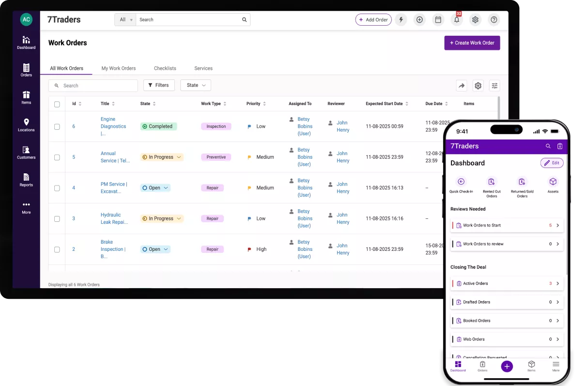Open the 'All' search category dropdown
Viewport: 588px width, 386px height.
(125, 20)
